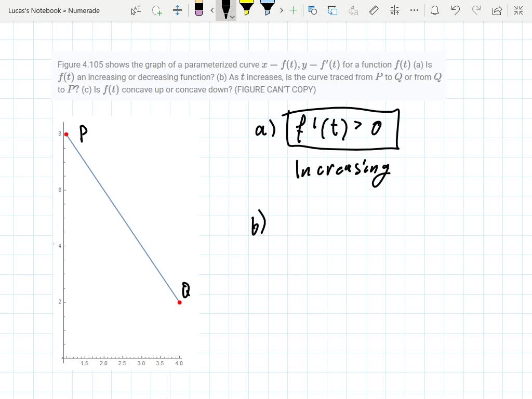Screen dimensions: 532x399
Task: Open the Ruler tool
Action: pos(373,10)
